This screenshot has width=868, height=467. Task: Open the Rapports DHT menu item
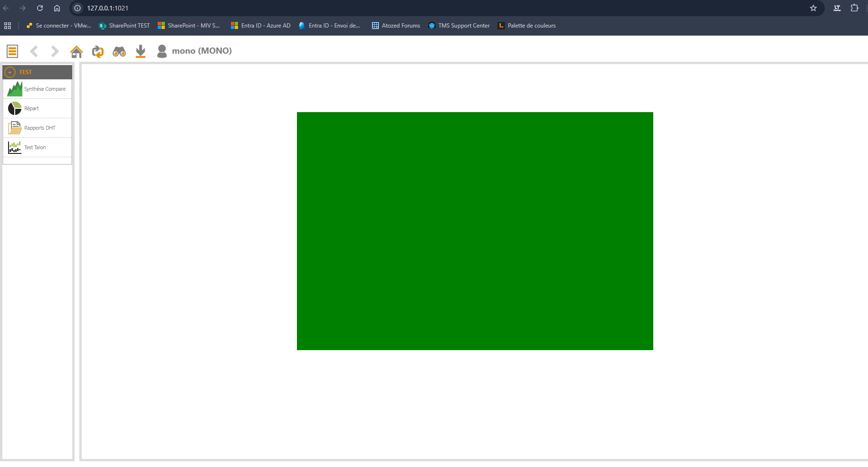tap(38, 128)
